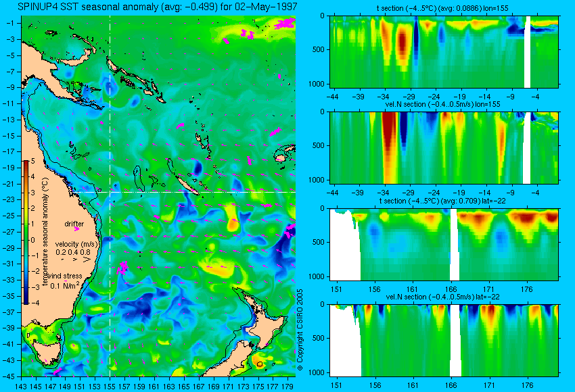This screenshot has height=392, width=575.
Task: Click the horizontal dashed white line at latitude -22
Action: click(183, 192)
